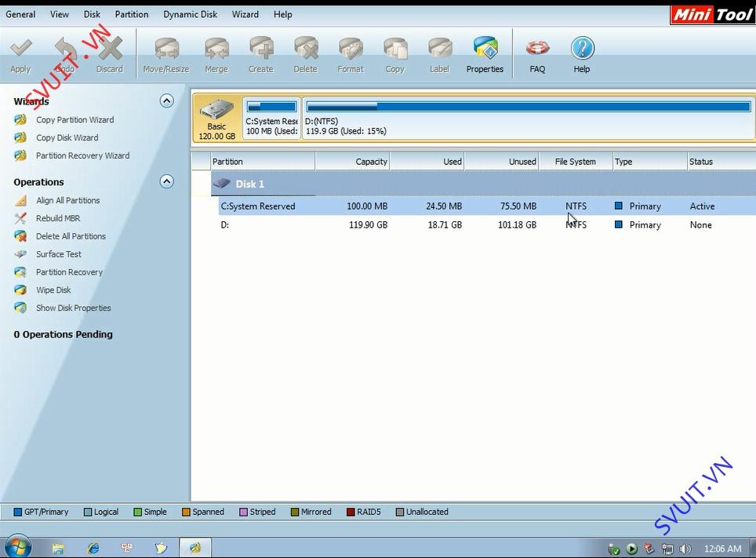756x558 pixels.
Task: Select the Basic 120.00 GB disk icon
Action: [217, 119]
